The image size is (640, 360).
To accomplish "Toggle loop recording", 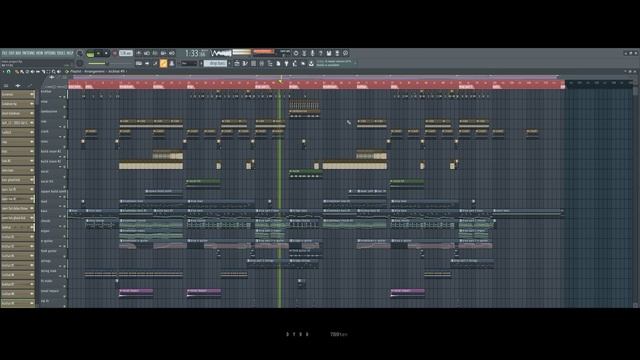I will pos(172,53).
